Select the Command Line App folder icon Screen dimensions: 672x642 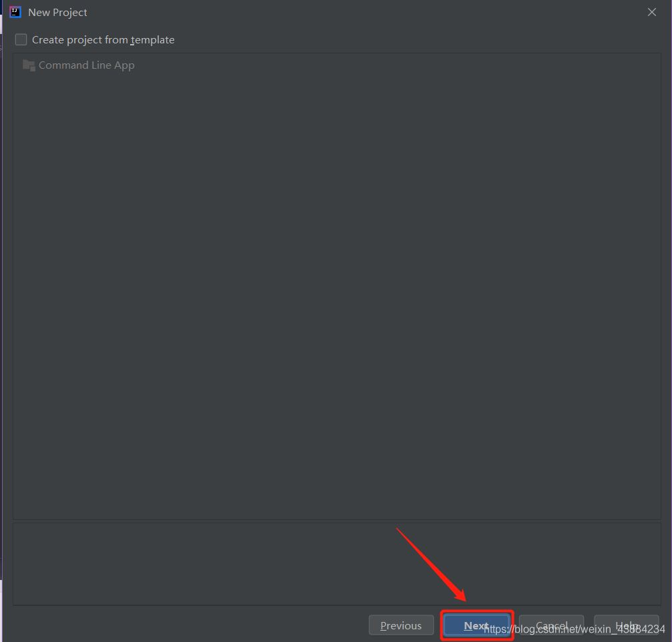pyautogui.click(x=29, y=65)
